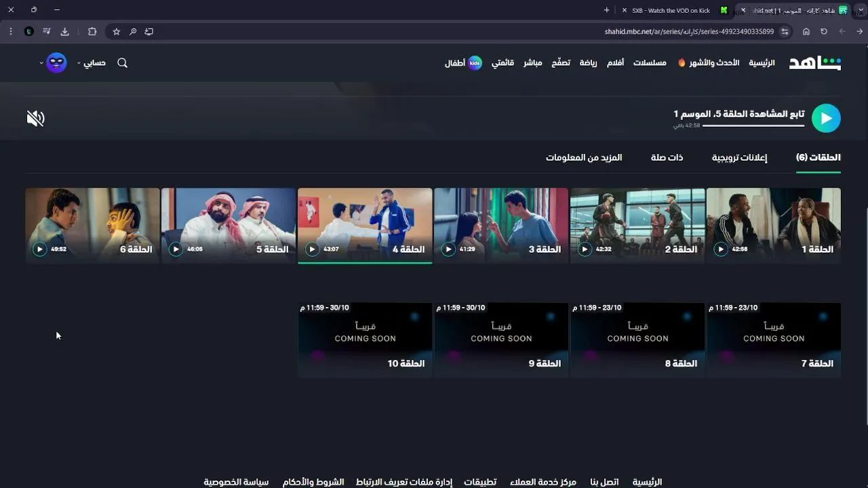The height and width of the screenshot is (488, 868).
Task: Close the Shahid tab
Action: (x=743, y=10)
